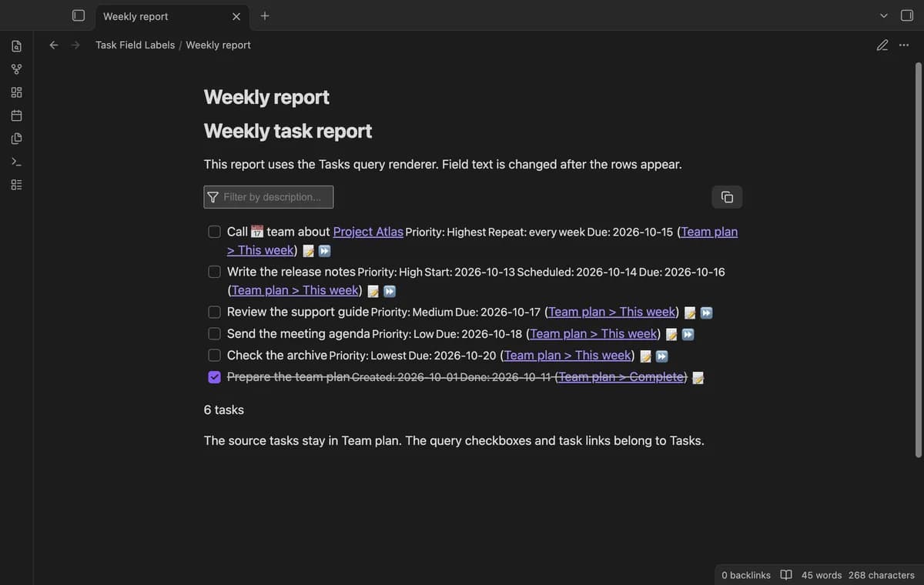Edit the Send the meeting agenda task
This screenshot has width=924, height=585.
[x=671, y=334]
